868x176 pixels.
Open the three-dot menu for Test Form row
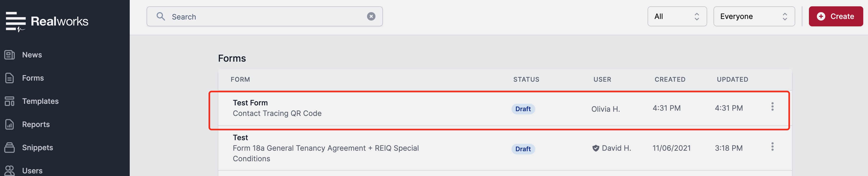point(772,107)
